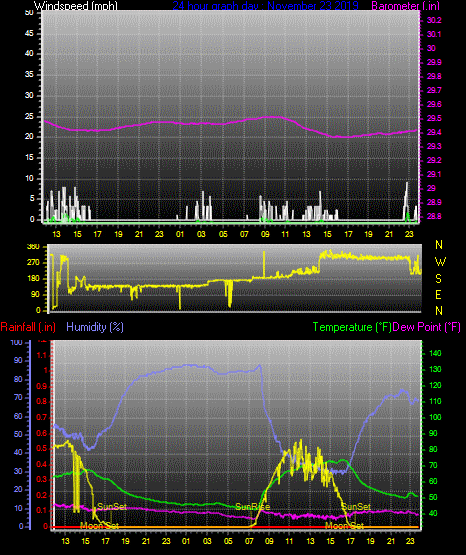Select the 'Rainfall (.in)' legend label
The height and width of the screenshot is (555, 466).
[28, 327]
